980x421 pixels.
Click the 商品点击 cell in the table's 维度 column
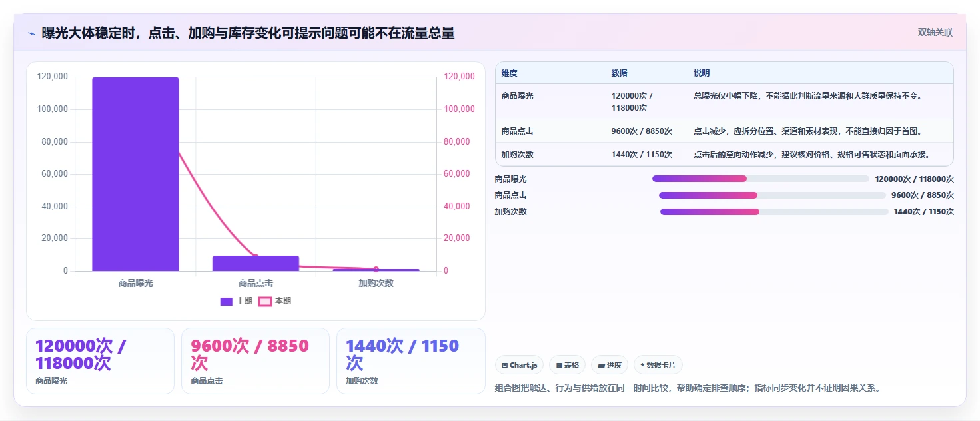(517, 131)
